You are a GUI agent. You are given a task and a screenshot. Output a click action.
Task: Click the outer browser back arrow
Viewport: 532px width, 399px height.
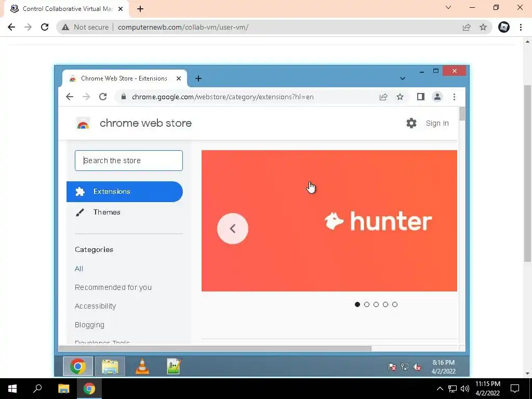(x=11, y=27)
